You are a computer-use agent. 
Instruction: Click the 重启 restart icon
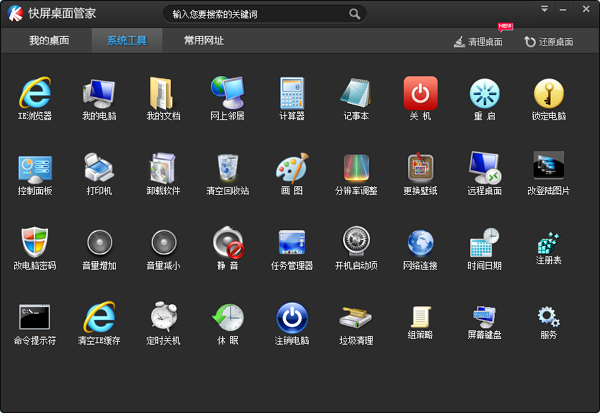point(485,94)
